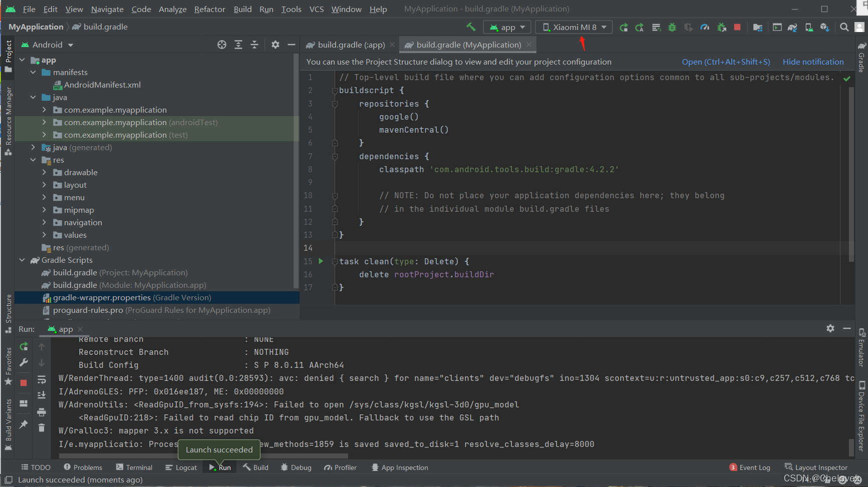Screen dimensions: 868x487
Task: Click the wrench settings icon in Run panel
Action: (24, 362)
